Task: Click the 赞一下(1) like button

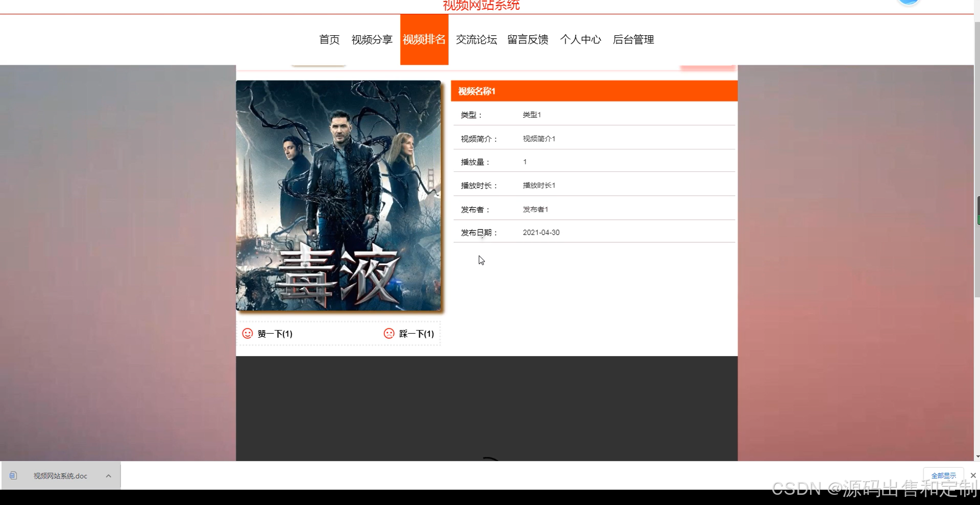Action: (x=267, y=334)
